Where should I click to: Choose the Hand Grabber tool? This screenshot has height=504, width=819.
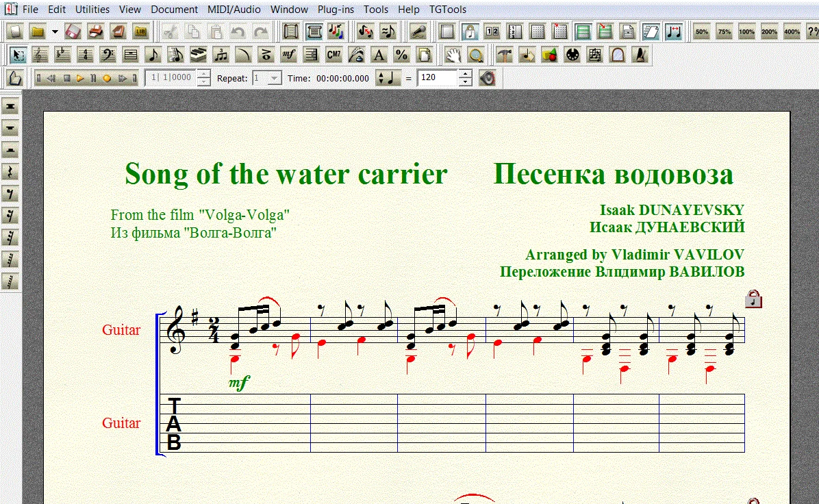pos(453,55)
